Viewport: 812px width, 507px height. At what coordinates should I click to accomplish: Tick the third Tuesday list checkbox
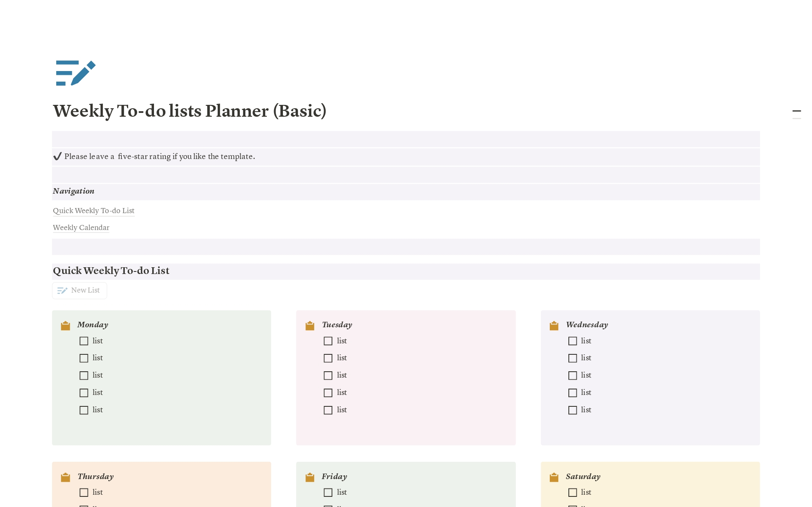point(328,375)
